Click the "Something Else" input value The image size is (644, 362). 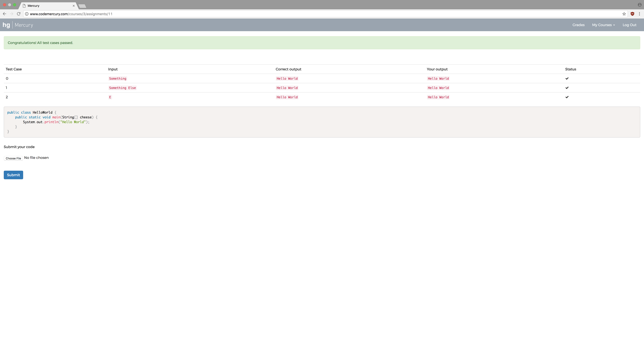122,88
